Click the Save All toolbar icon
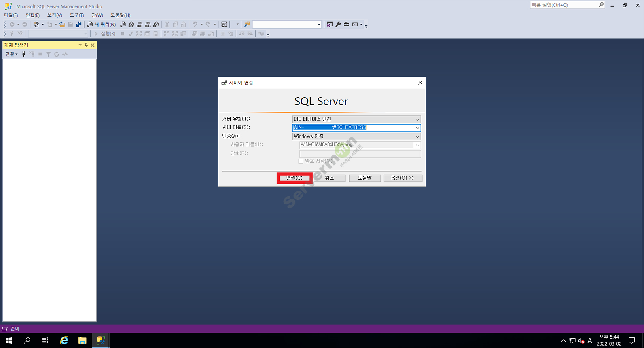The width and height of the screenshot is (644, 348). click(x=78, y=24)
